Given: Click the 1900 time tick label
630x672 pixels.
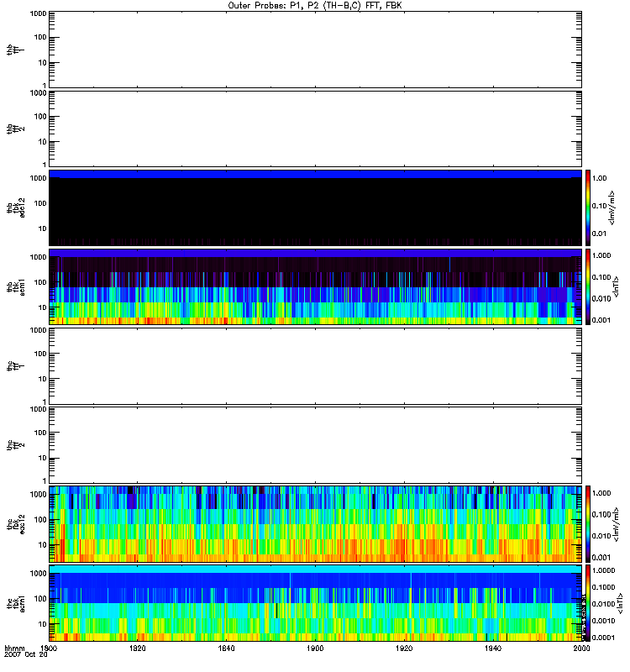Looking at the screenshot, I should [x=316, y=648].
